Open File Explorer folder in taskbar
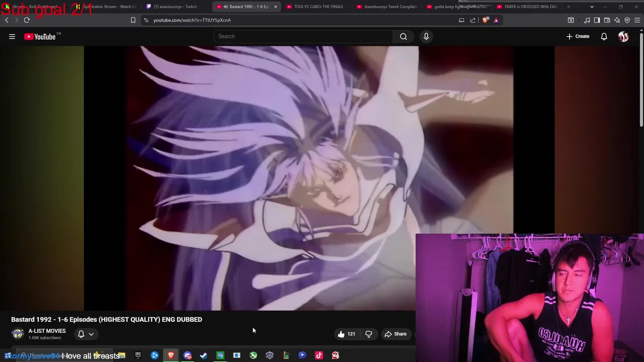 pos(121,355)
